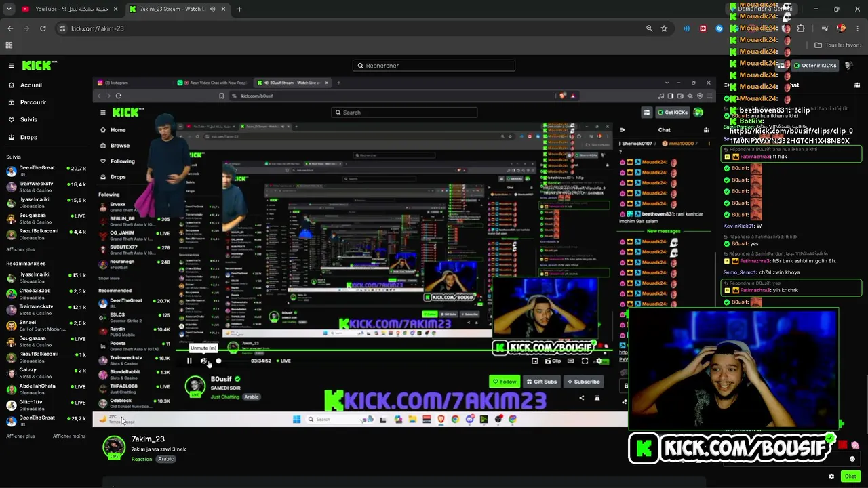Open Trainwreckstv under the Suivis list
Screen dimensions: 868x488
pyautogui.click(x=45, y=186)
